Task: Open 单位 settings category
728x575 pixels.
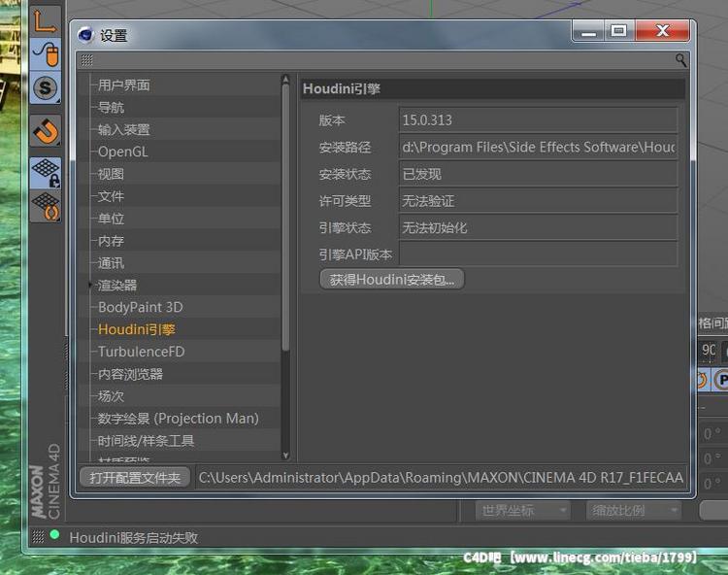Action: point(111,219)
